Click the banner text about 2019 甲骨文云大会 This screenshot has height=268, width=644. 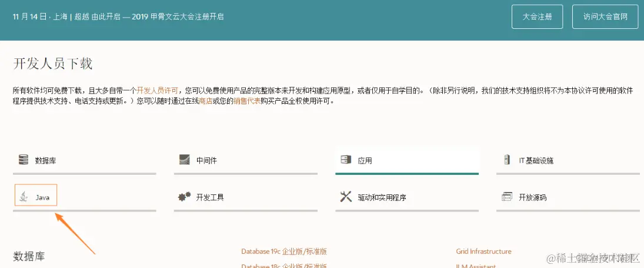(x=118, y=17)
